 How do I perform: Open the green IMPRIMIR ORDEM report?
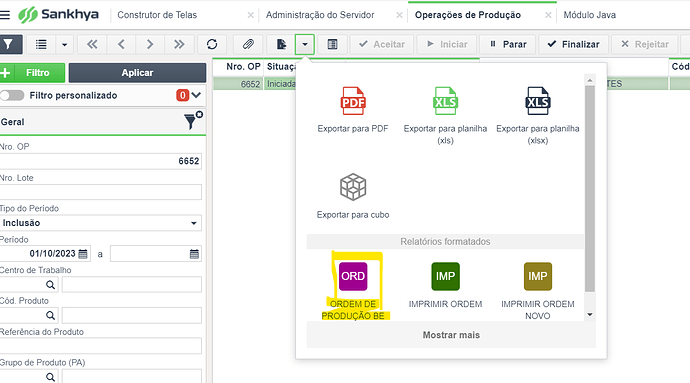(x=445, y=276)
